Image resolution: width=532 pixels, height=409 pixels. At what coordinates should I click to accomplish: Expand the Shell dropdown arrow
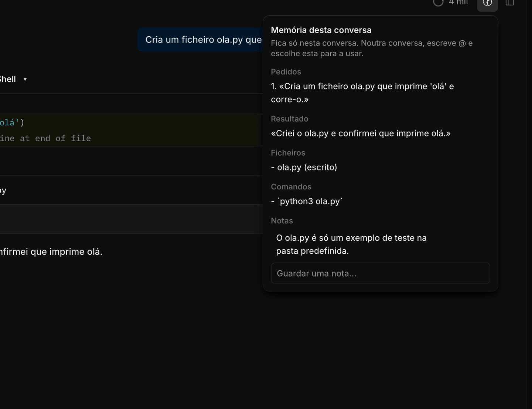(25, 79)
